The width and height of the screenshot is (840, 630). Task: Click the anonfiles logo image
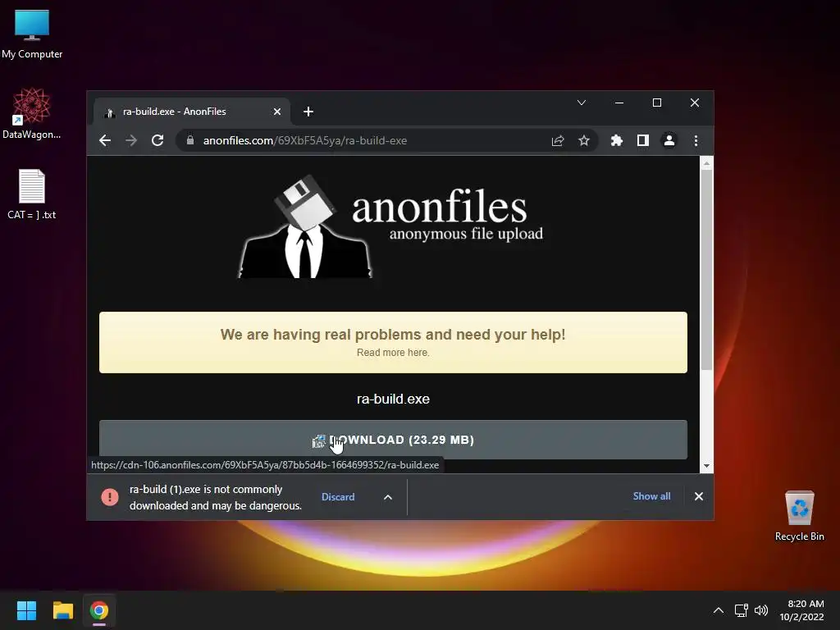tap(390, 226)
